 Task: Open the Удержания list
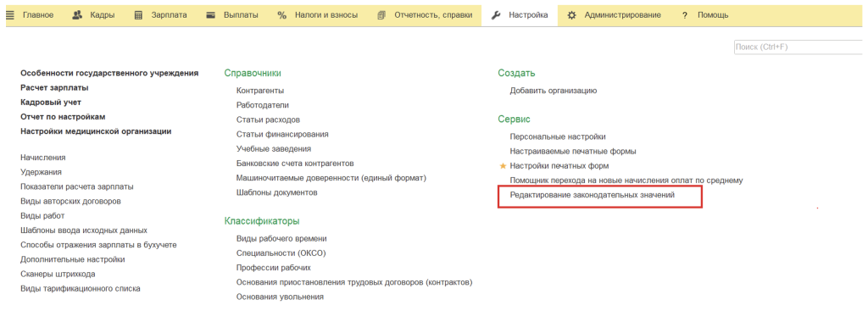click(x=41, y=172)
